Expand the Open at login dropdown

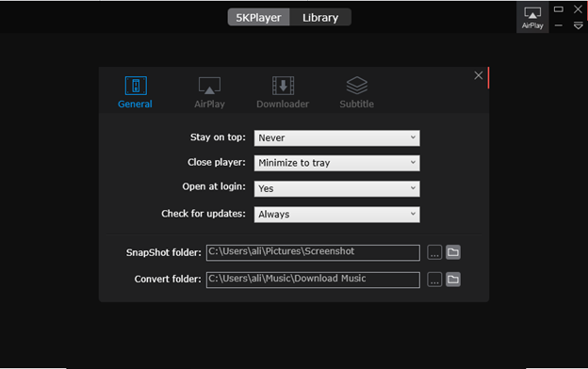pos(336,188)
